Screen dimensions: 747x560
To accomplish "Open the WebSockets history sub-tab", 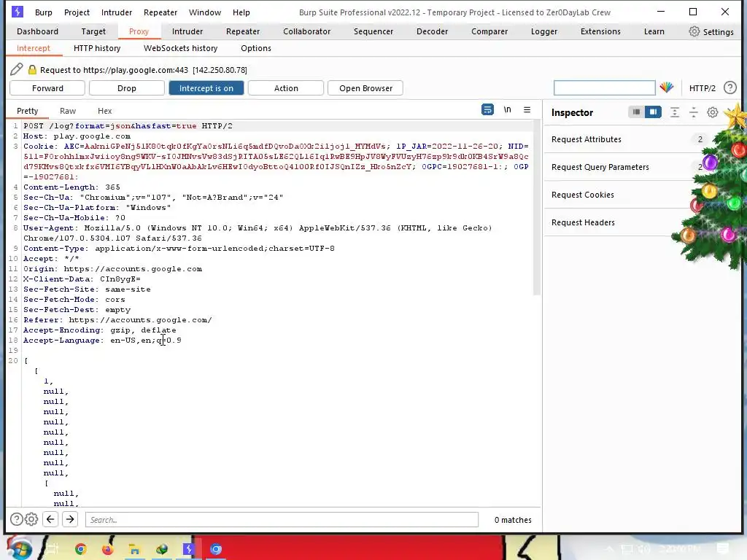I will 181,48.
